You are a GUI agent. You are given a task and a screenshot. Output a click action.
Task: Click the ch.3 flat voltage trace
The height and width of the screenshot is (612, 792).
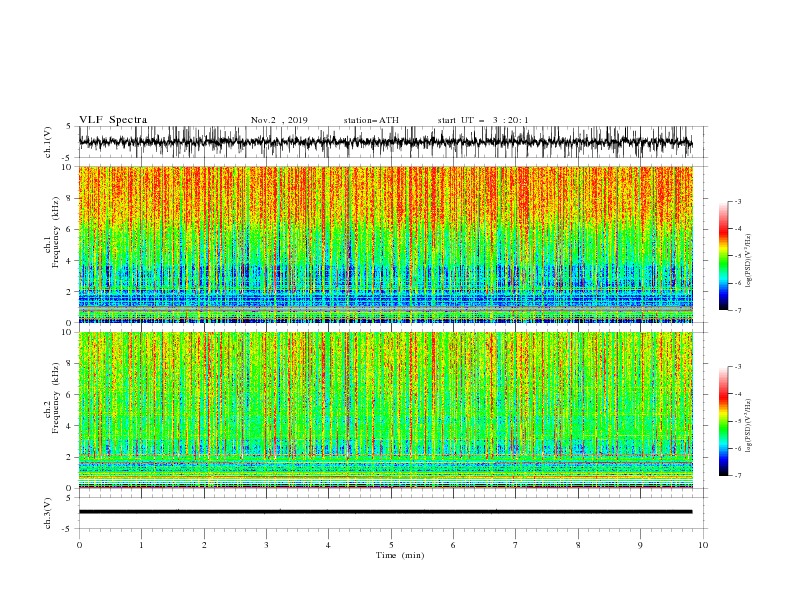pyautogui.click(x=385, y=512)
